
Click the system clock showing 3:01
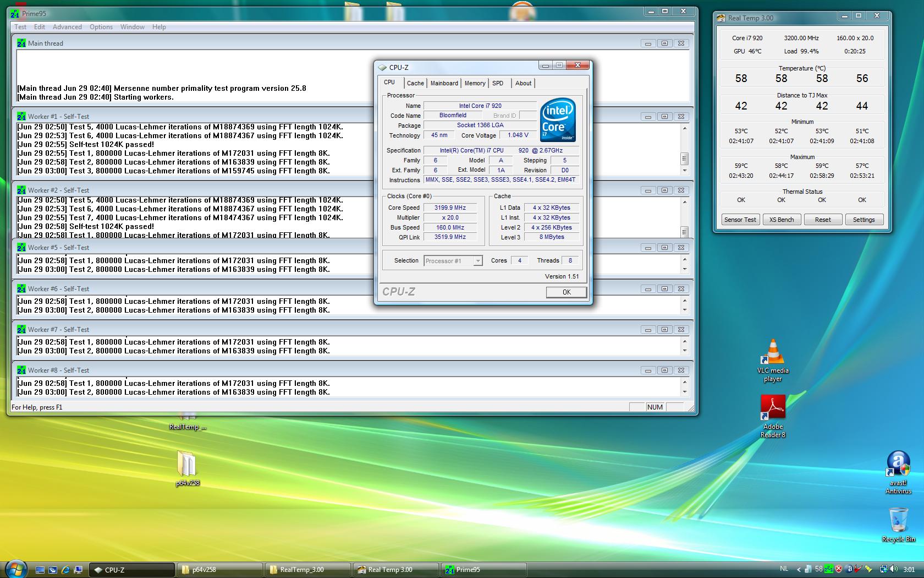[x=909, y=569]
